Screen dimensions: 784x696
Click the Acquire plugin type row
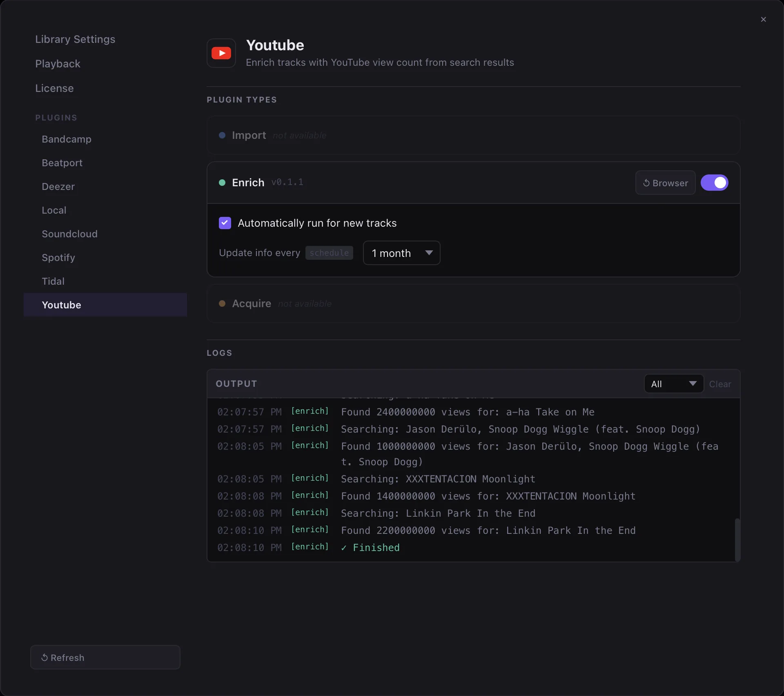(473, 303)
